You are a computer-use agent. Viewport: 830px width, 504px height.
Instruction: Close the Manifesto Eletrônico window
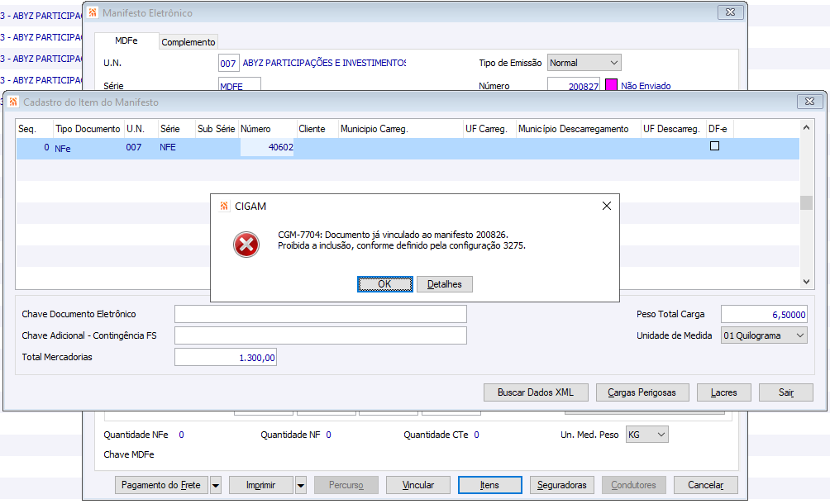[731, 12]
